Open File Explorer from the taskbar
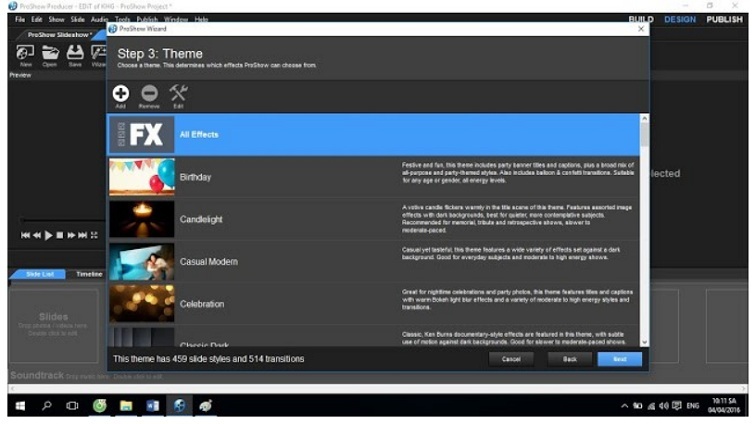Viewport: 755px width, 424px height. tap(126, 406)
